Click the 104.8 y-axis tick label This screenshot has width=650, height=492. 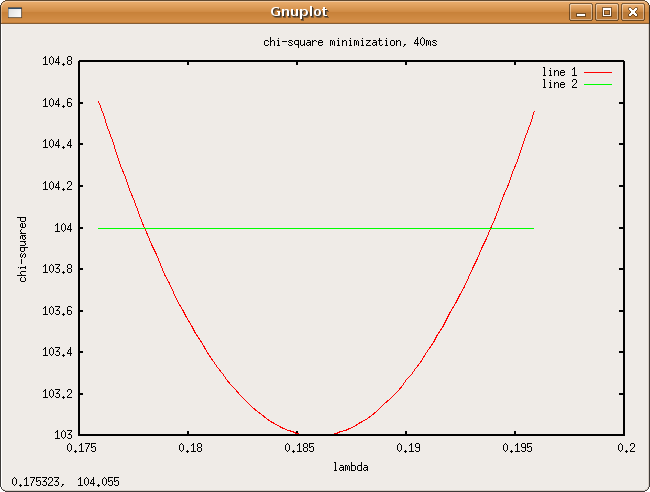tap(57, 61)
